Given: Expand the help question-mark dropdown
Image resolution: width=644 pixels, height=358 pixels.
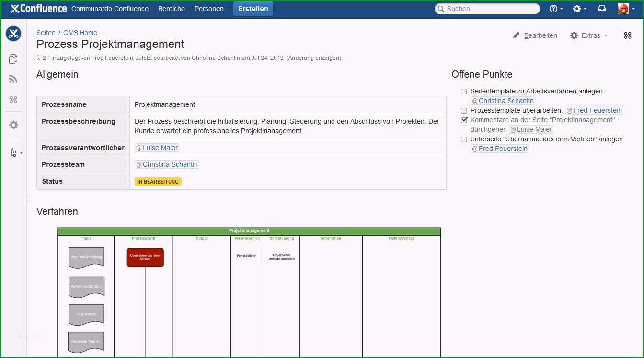Looking at the screenshot, I should tap(556, 9).
